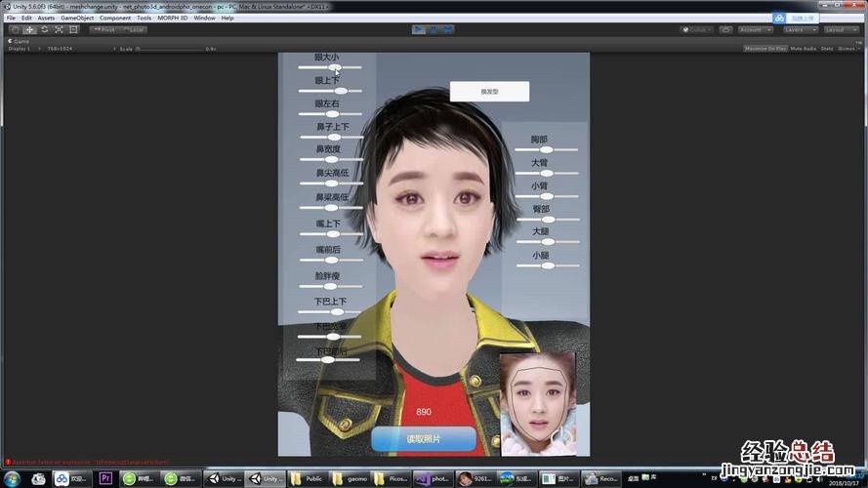The width and height of the screenshot is (868, 488).
Task: Open Adobe Premiere from the taskbar
Action: (x=105, y=478)
